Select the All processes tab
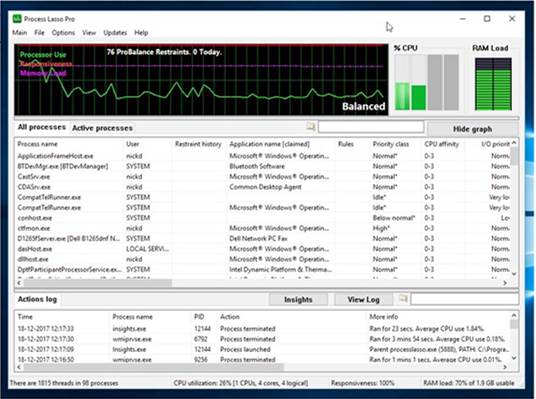536x399 pixels. pyautogui.click(x=42, y=127)
